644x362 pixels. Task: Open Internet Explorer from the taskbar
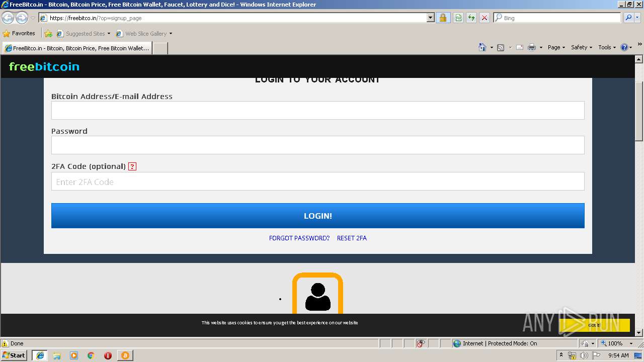point(40,355)
